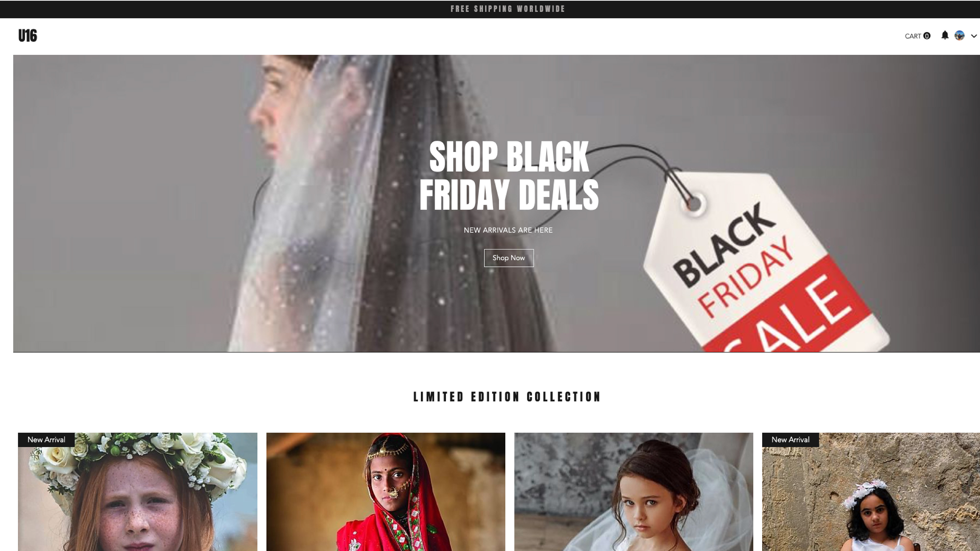This screenshot has width=980, height=551.
Task: Click the user profile avatar
Action: pyautogui.click(x=959, y=36)
